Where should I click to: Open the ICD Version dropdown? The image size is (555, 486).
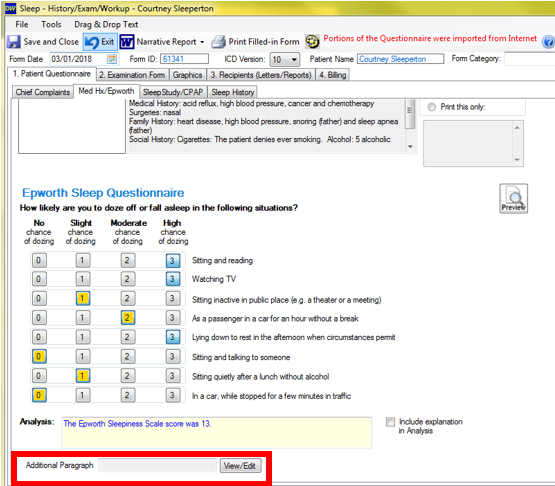[x=294, y=59]
